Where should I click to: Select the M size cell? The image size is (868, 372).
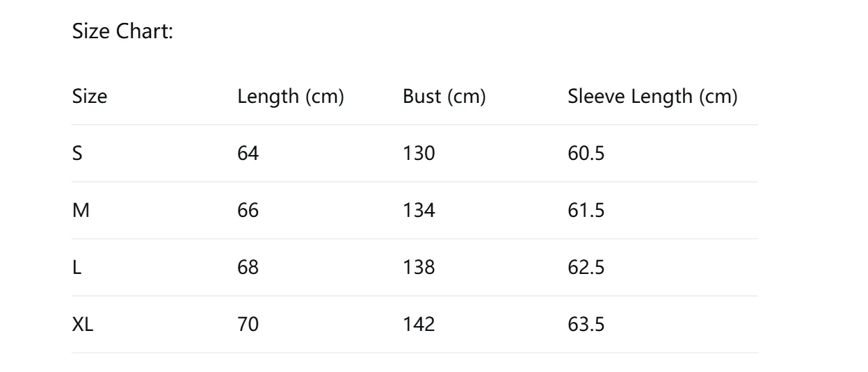(81, 211)
